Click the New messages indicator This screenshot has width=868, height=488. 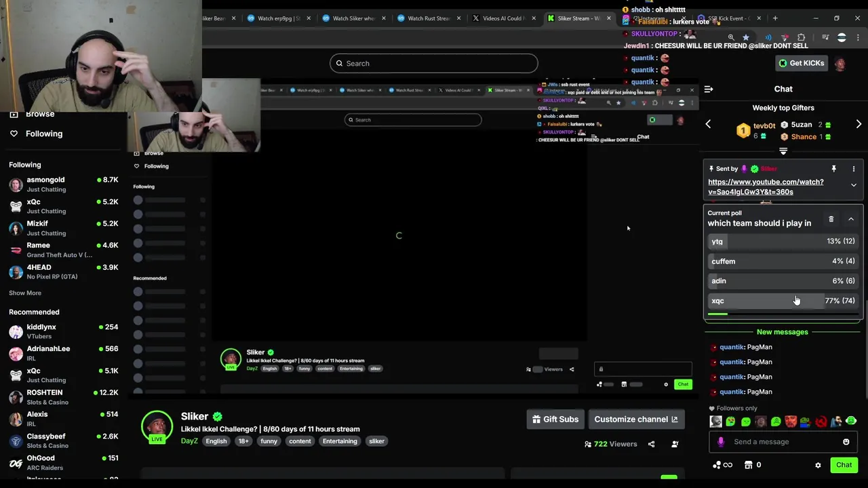coord(783,332)
